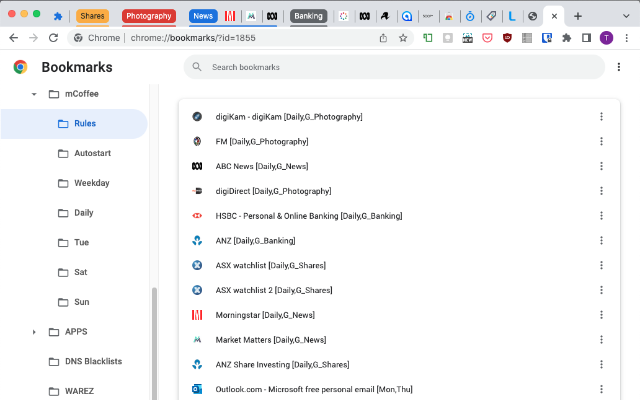Viewport: 640px width, 400px height.
Task: Open HSBC Personal & Online Banking bookmark
Action: (x=308, y=216)
